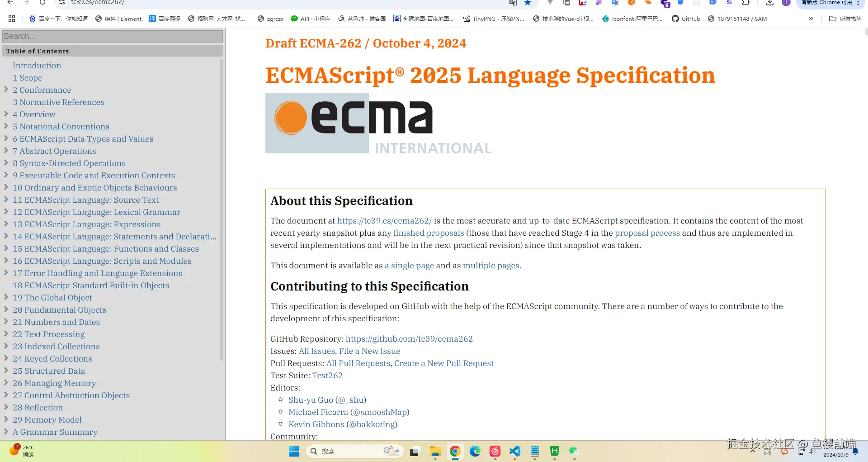Expand the 5 Notational Conventions section
Screen dimensions: 868x462
click(x=6, y=126)
